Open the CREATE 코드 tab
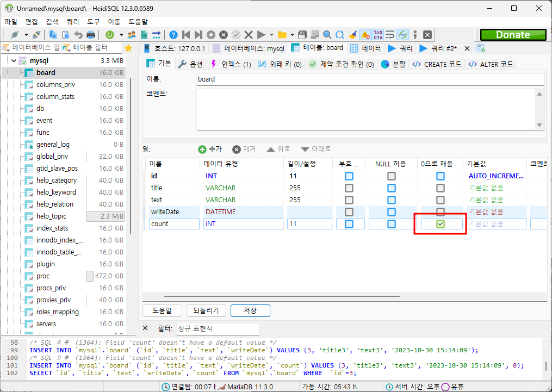 [437, 64]
